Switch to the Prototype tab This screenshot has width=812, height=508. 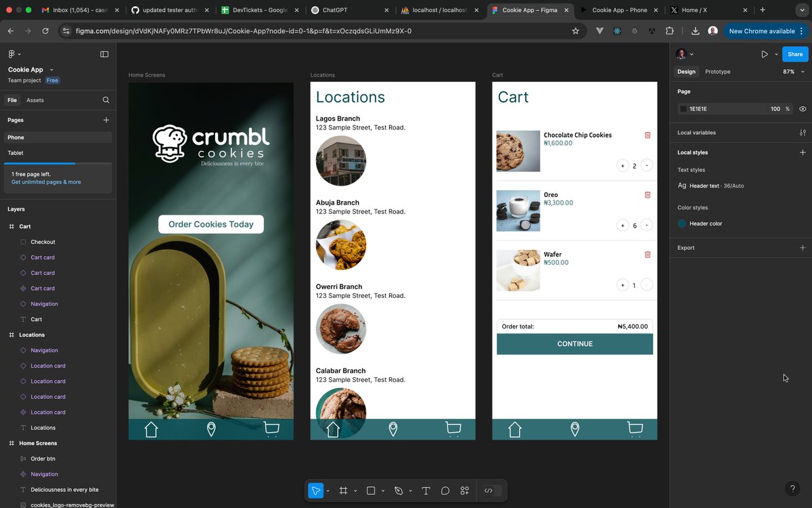point(718,72)
